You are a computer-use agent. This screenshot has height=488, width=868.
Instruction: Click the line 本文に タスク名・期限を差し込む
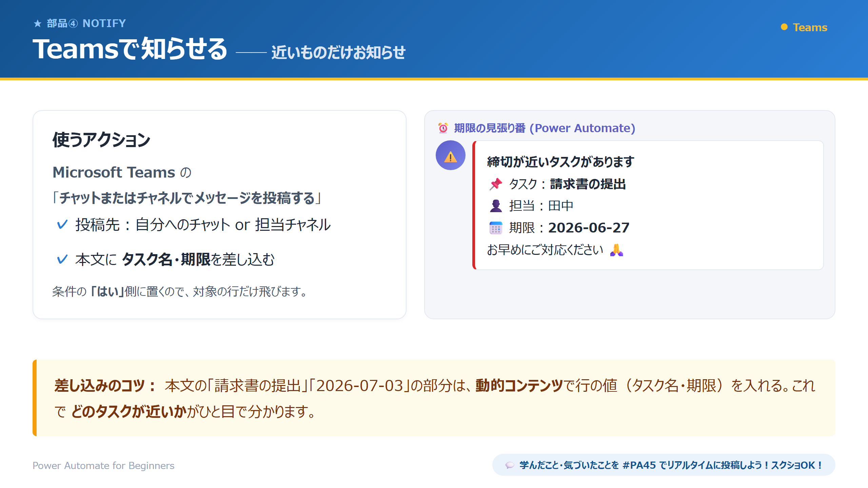click(175, 260)
